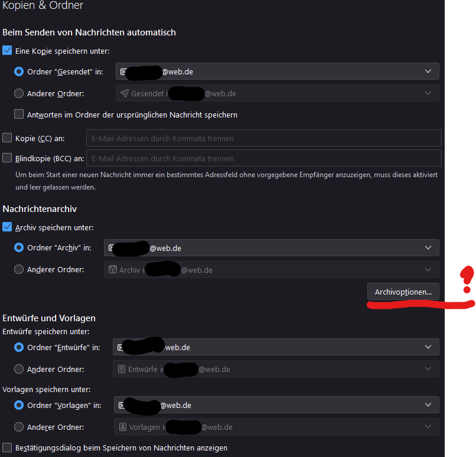The width and height of the screenshot is (476, 457).
Task: Open the Ordner "Entwürfe" account dropdown
Action: click(276, 347)
